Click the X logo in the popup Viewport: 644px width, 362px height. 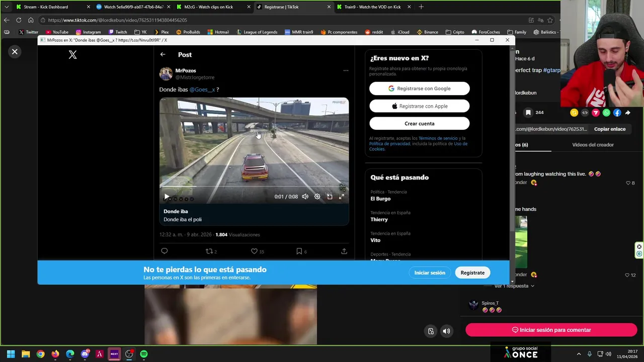click(x=73, y=55)
